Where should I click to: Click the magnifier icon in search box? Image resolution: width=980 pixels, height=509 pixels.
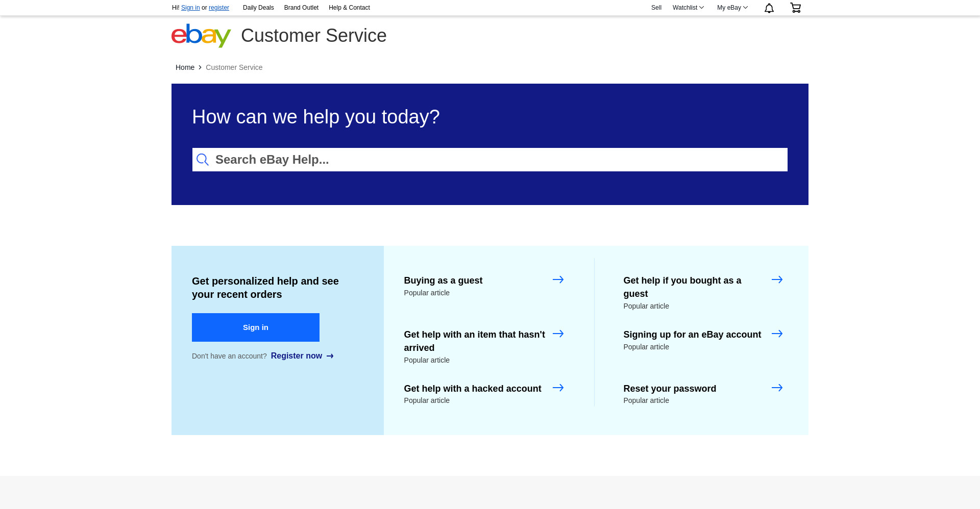click(203, 160)
